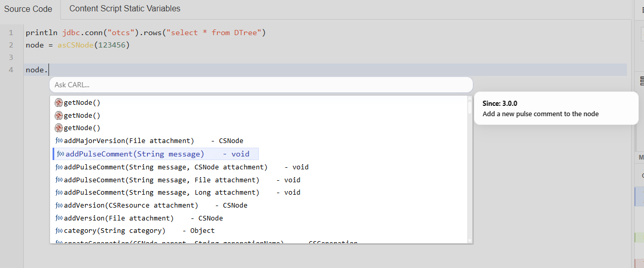This screenshot has height=268, width=644.
Task: Place cursor in the asCSNode(123456) code line
Action: (77, 45)
